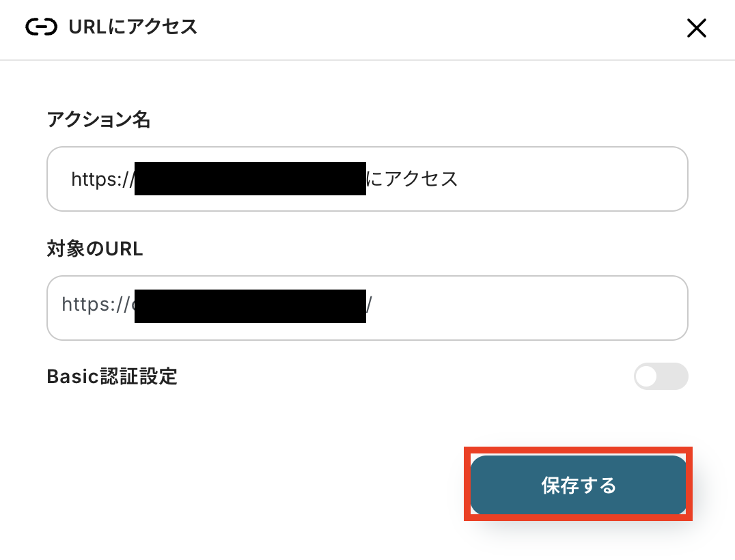The width and height of the screenshot is (735, 560).
Task: Click the white knob of Basic認証 switch
Action: pos(646,376)
